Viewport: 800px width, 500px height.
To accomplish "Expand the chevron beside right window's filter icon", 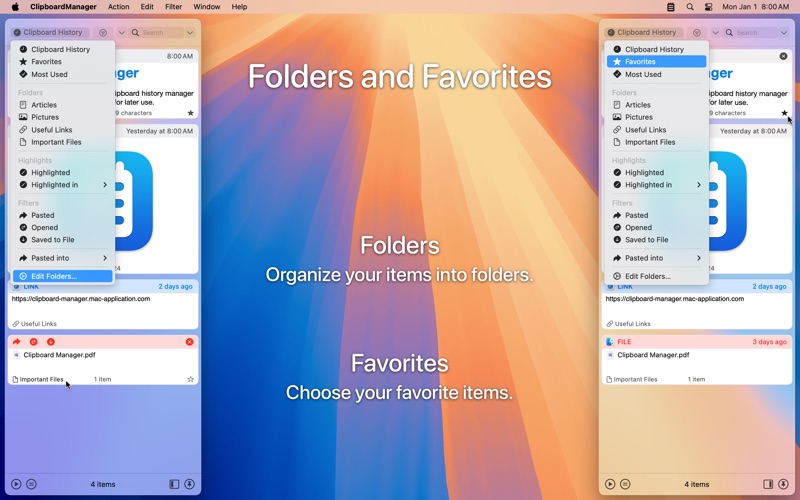I will tap(715, 33).
